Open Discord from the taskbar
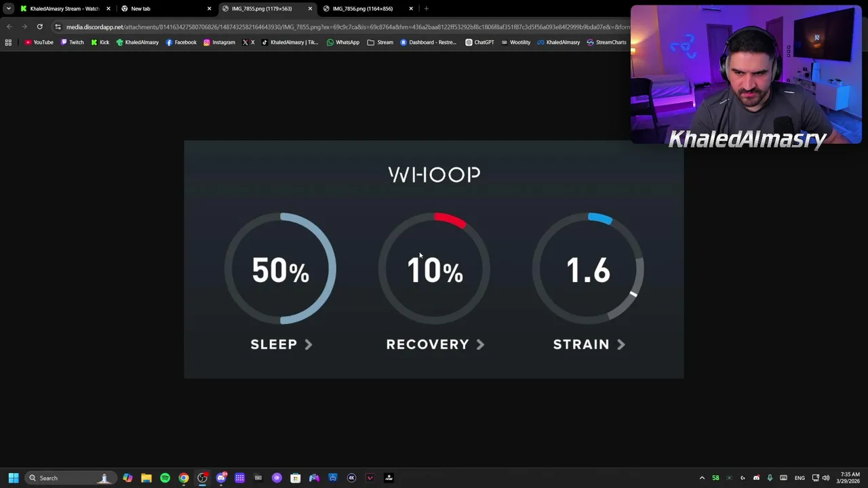Screen dimensions: 868x488 (221, 478)
